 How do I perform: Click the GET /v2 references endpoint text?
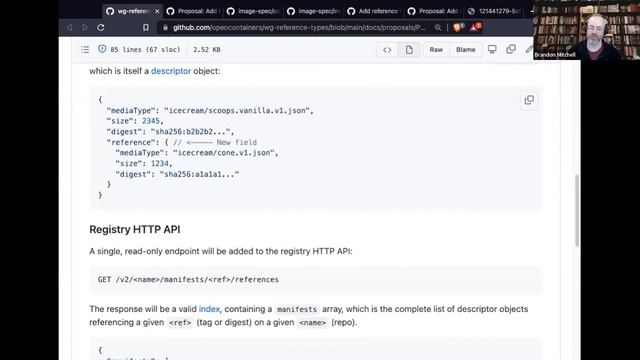click(188, 280)
